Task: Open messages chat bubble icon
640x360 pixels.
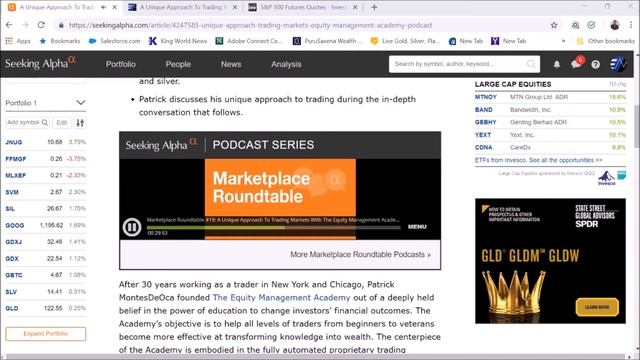Action: click(576, 63)
